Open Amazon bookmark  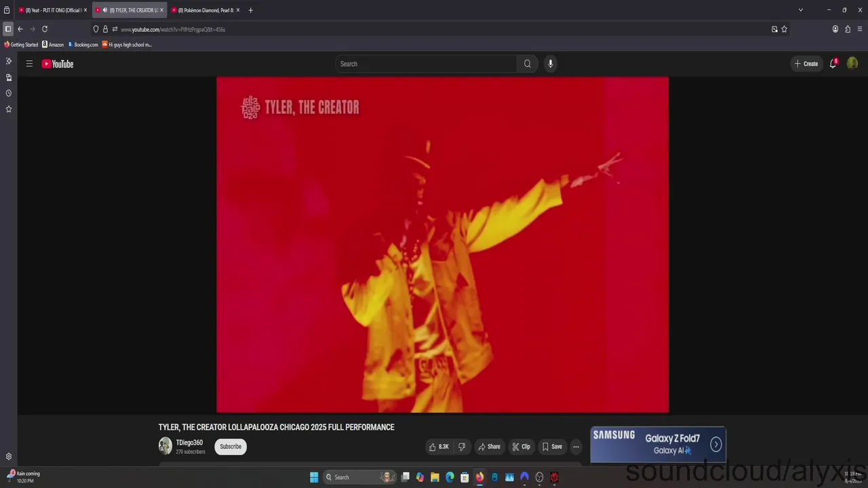click(53, 45)
